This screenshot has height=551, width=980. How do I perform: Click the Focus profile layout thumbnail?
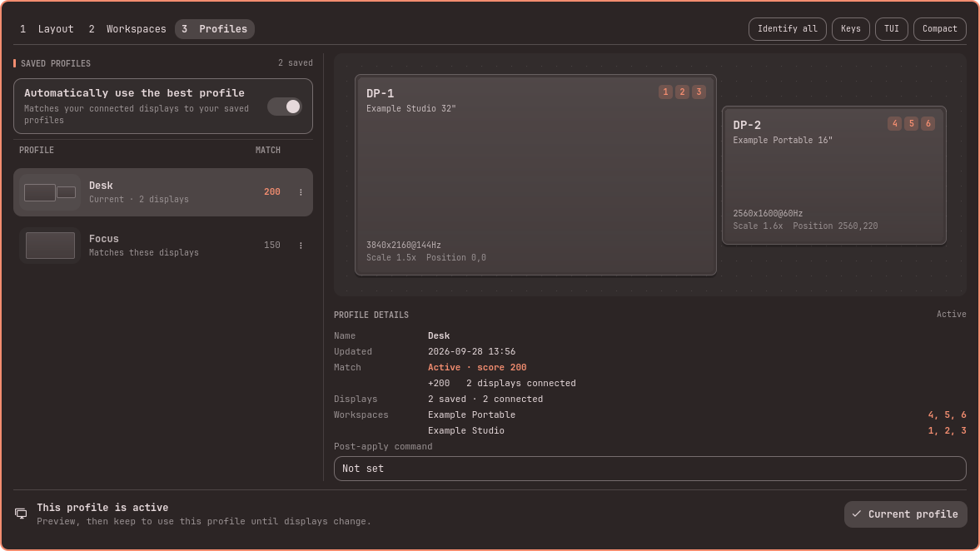tap(50, 246)
